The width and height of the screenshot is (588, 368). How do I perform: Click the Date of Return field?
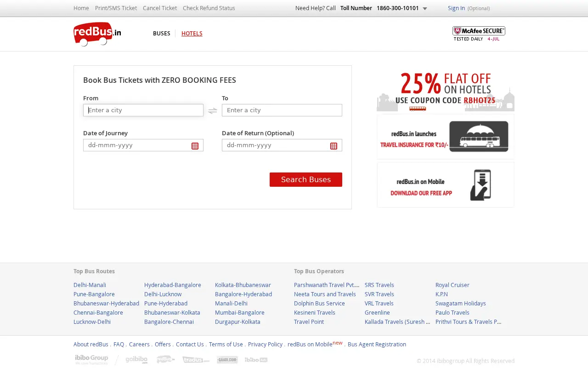282,145
